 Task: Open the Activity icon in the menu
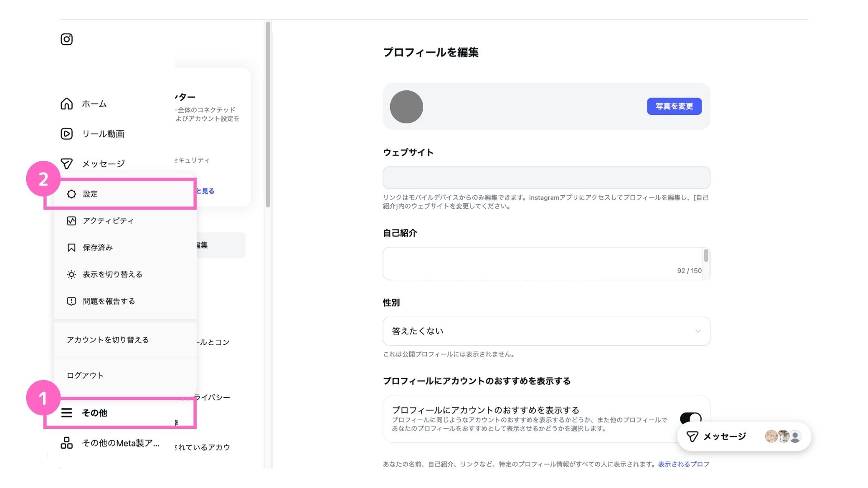point(71,221)
